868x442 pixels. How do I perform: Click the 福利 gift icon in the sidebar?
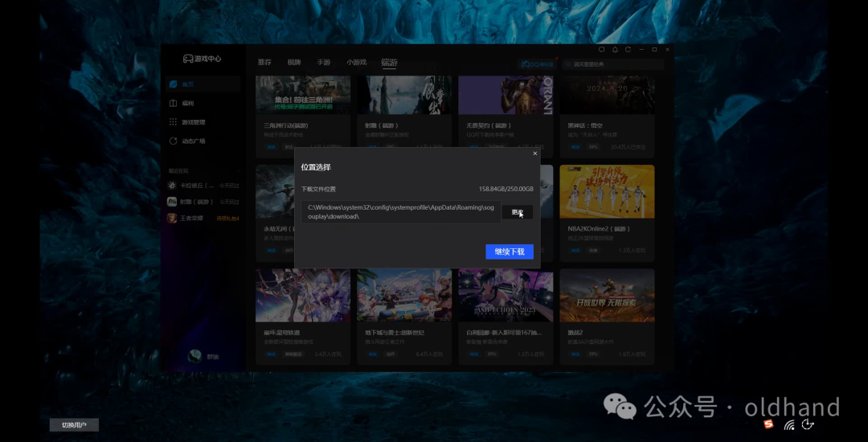click(x=174, y=103)
